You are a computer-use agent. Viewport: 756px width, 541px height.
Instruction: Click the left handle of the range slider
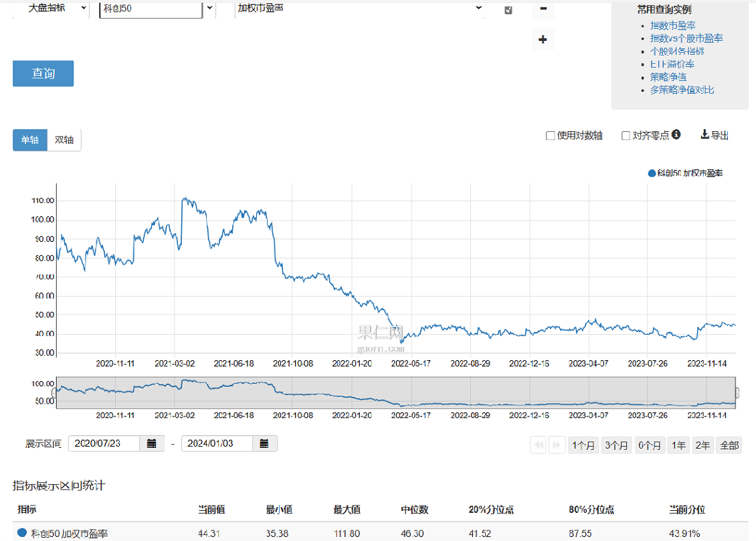55,392
